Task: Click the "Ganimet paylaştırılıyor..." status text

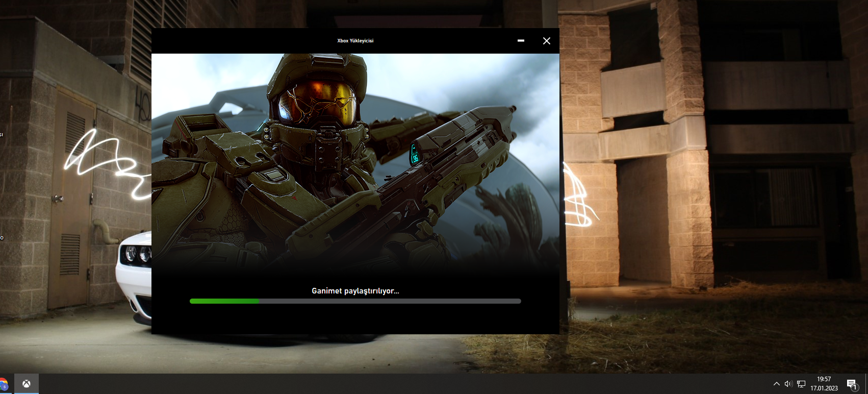Action: (355, 290)
